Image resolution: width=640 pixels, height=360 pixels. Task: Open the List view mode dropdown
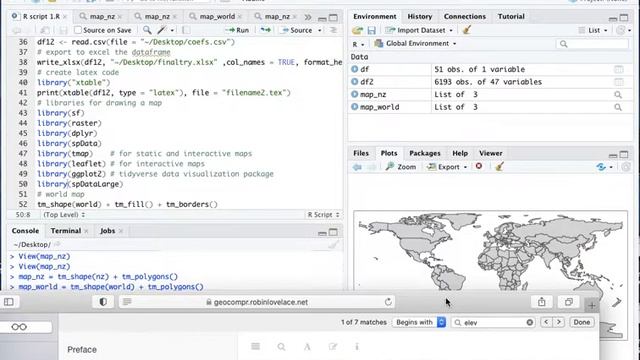point(593,30)
